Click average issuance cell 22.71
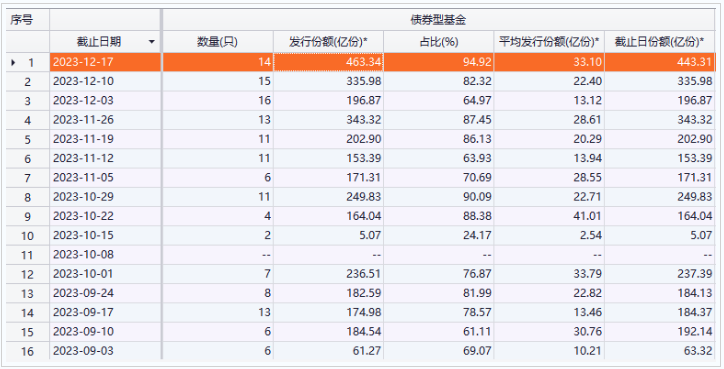 549,197
